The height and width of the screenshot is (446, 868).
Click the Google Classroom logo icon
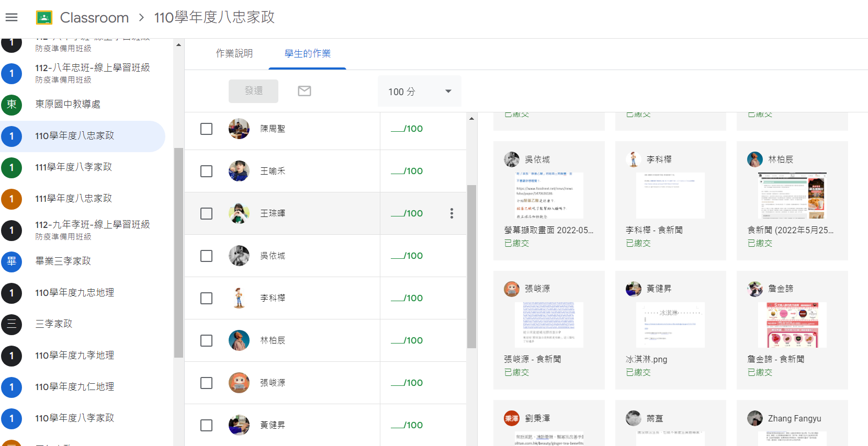(44, 18)
